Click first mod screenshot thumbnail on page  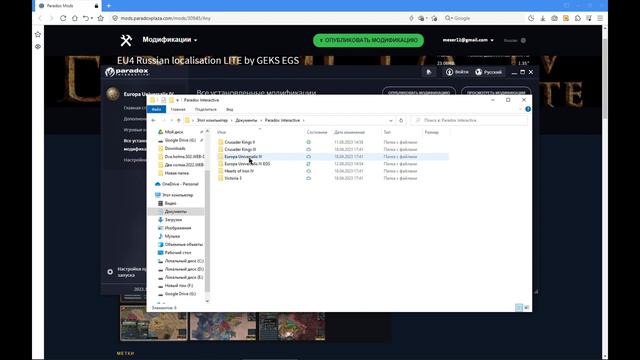[154, 324]
